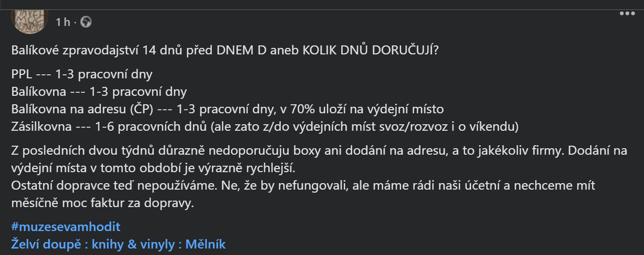The image size is (644, 255).
Task: Click the "Balíkovna na adresu (ČP)" text
Action: [x=75, y=109]
